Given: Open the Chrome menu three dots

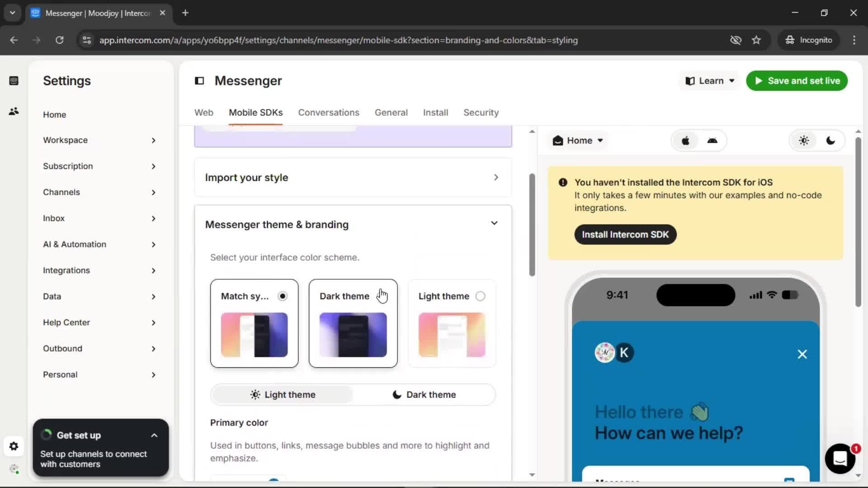Looking at the screenshot, I should point(854,40).
